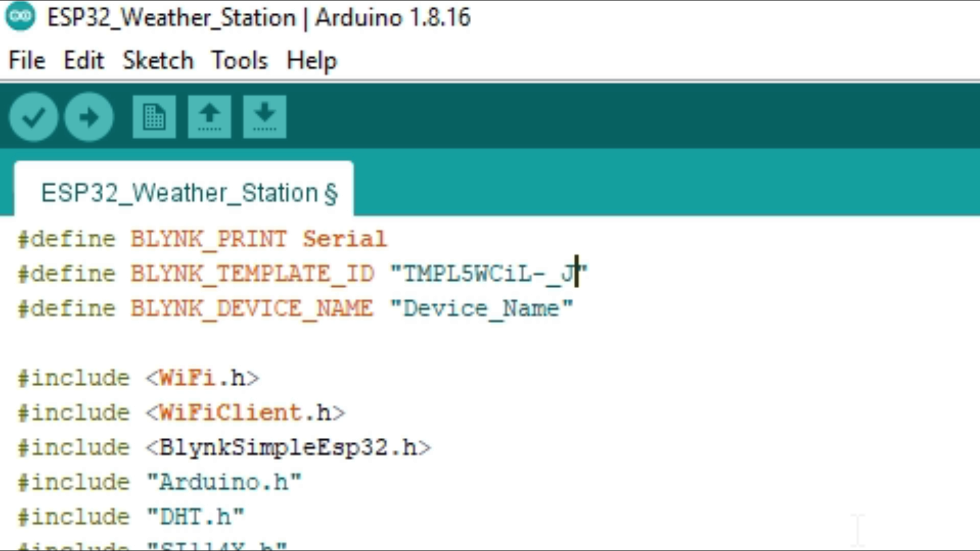Open the Tools menu

click(x=239, y=61)
